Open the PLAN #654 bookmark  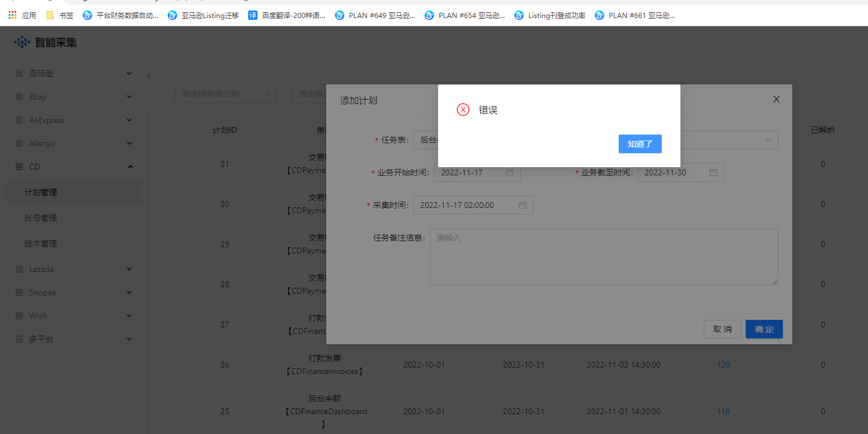pos(465,15)
